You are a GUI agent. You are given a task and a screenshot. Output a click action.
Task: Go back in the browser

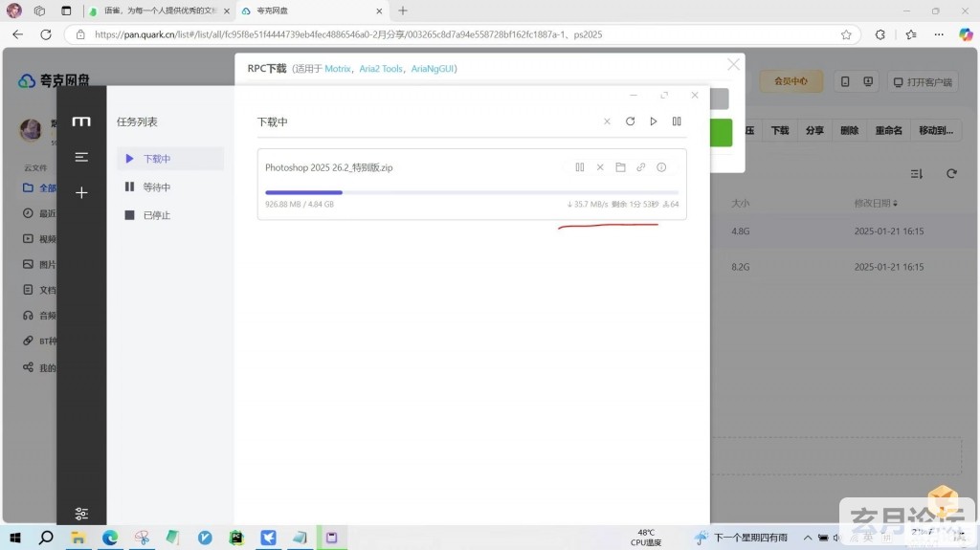point(17,34)
